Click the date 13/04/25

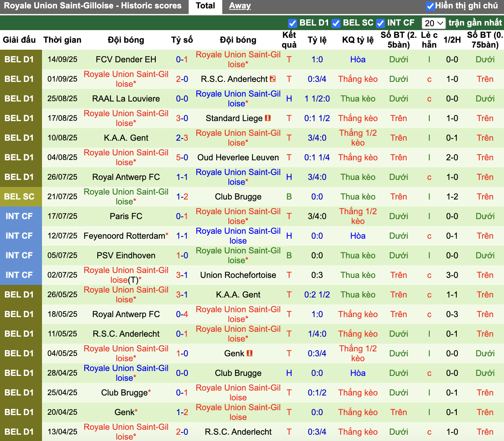coord(62,432)
